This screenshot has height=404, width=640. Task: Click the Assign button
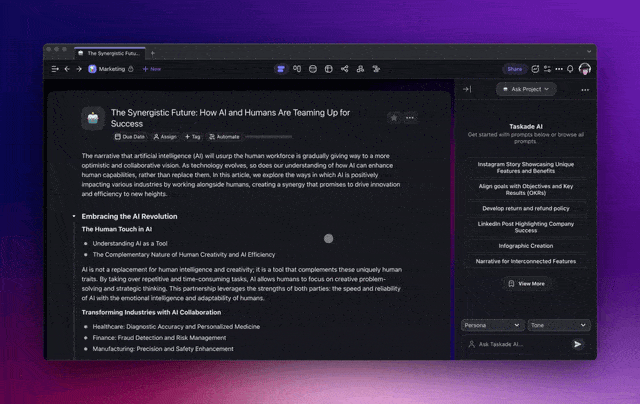(x=165, y=137)
